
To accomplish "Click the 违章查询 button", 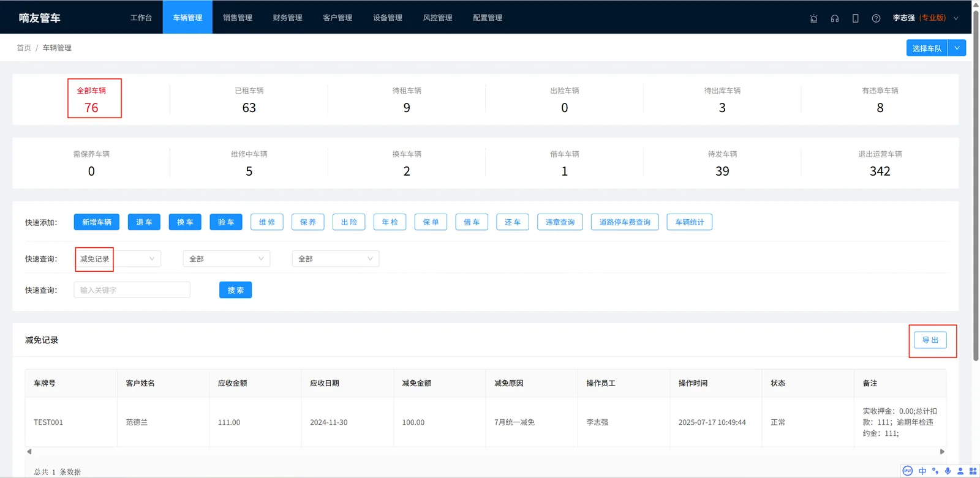I will click(x=560, y=222).
